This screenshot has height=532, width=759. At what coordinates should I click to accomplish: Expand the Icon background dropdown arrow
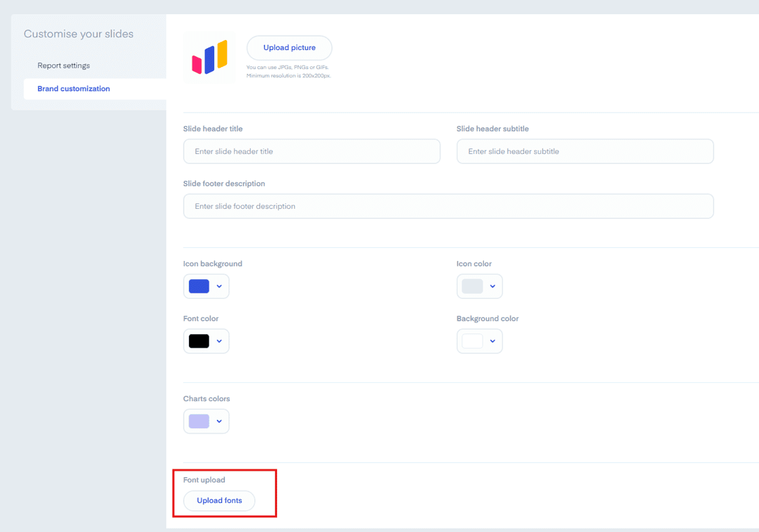pyautogui.click(x=220, y=286)
